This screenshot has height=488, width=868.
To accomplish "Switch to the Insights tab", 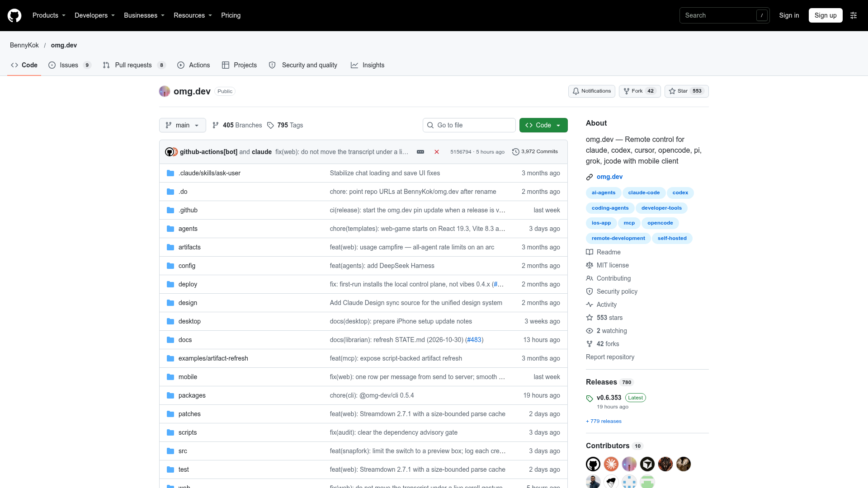I will click(x=368, y=65).
